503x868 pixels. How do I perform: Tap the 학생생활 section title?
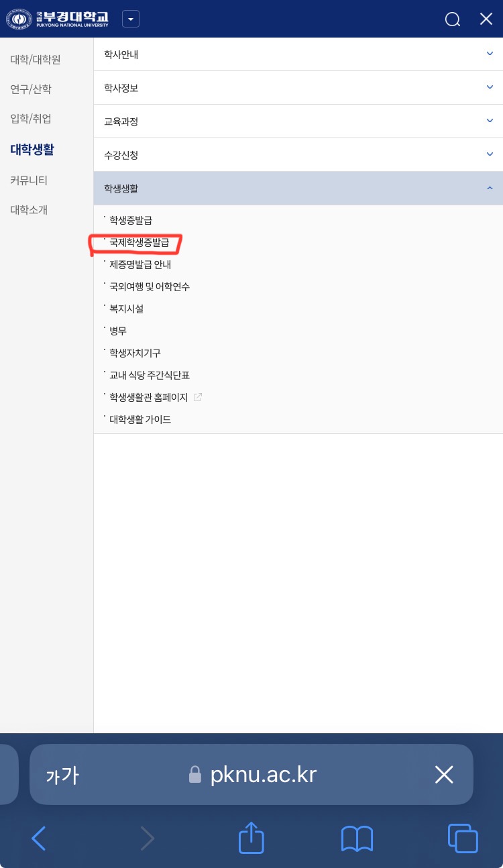coord(121,188)
